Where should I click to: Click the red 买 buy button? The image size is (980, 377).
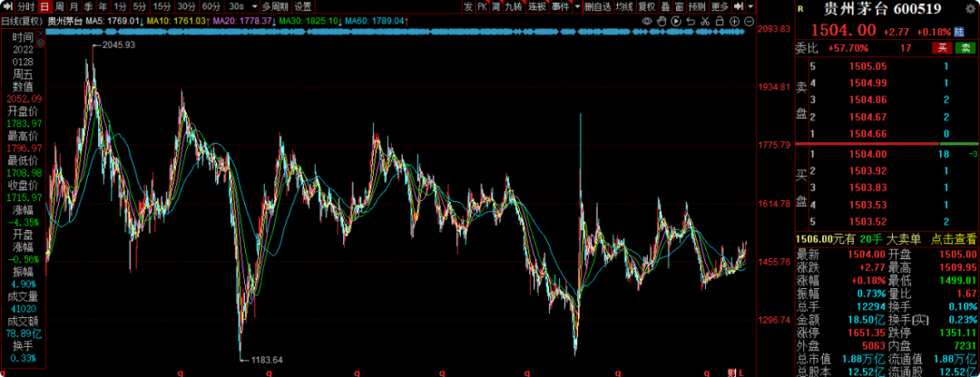(x=945, y=47)
